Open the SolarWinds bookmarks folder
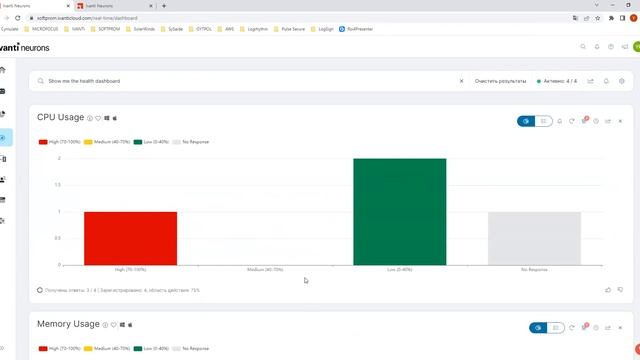640x360 pixels. tap(140, 29)
